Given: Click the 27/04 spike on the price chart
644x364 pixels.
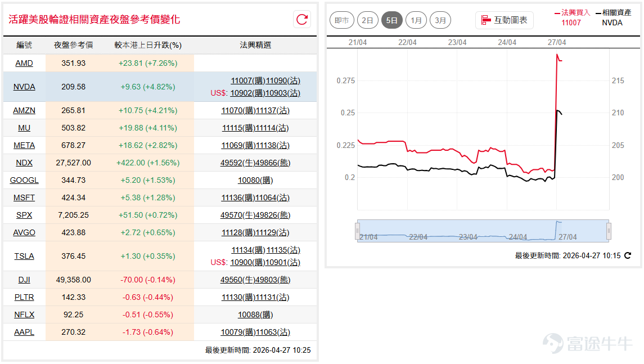Looking at the screenshot, I should (x=557, y=56).
